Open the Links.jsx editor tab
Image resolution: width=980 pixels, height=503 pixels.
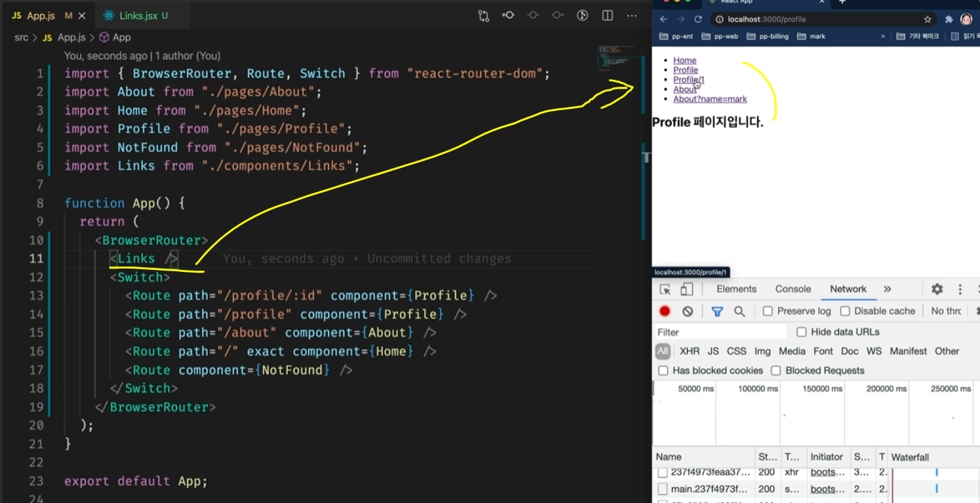135,15
